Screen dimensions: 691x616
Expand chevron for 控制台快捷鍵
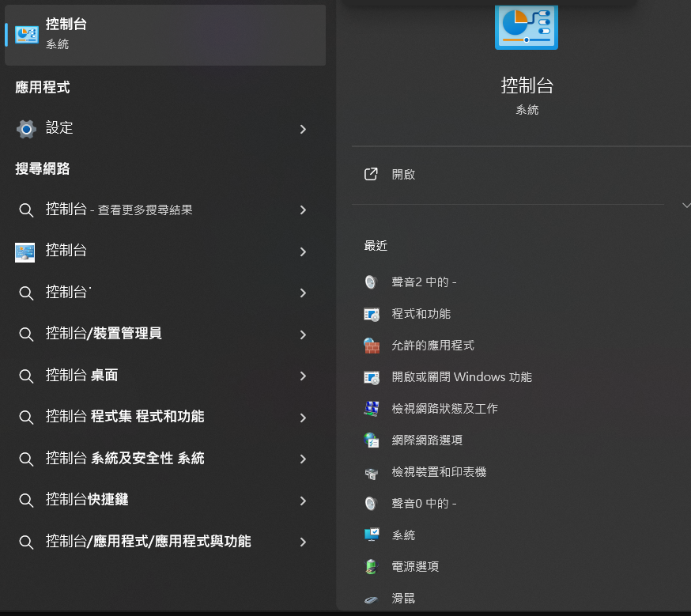pyautogui.click(x=303, y=501)
